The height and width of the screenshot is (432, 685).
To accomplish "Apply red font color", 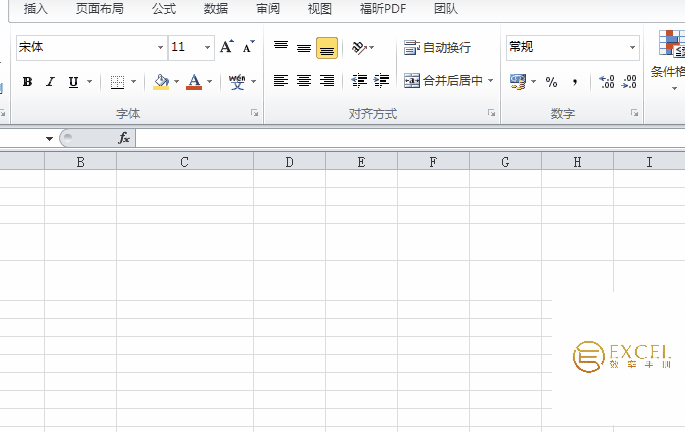I will click(x=194, y=82).
